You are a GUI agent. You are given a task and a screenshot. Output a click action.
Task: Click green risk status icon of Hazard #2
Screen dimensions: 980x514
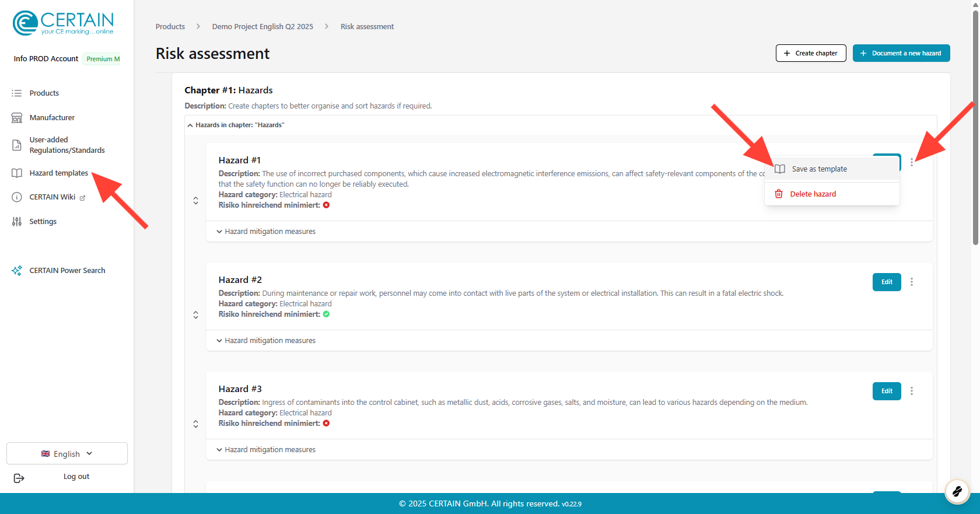click(327, 314)
